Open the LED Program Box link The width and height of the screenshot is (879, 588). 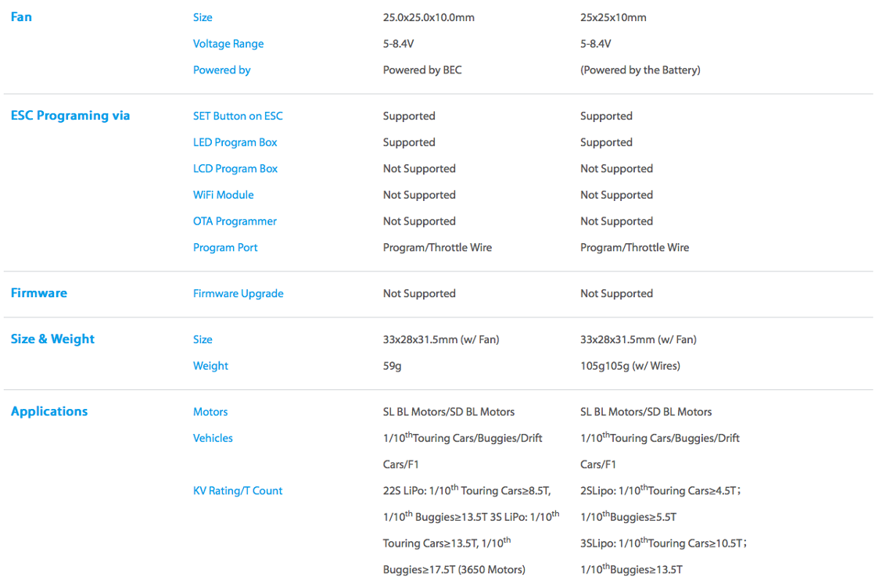235,142
